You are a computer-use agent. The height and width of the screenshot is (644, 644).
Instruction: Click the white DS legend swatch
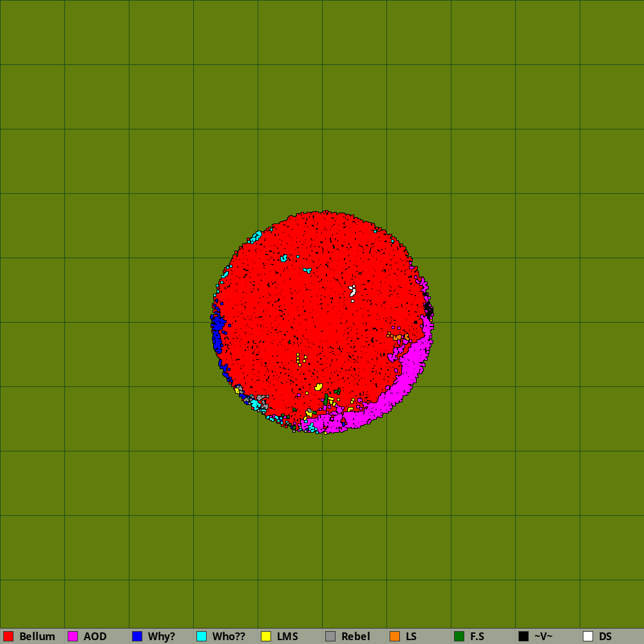588,636
